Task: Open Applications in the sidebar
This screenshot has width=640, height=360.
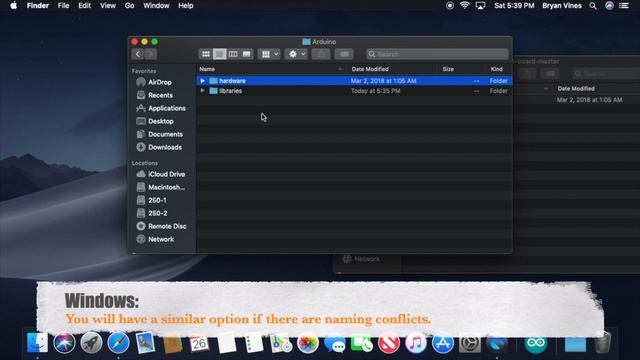Action: point(167,108)
